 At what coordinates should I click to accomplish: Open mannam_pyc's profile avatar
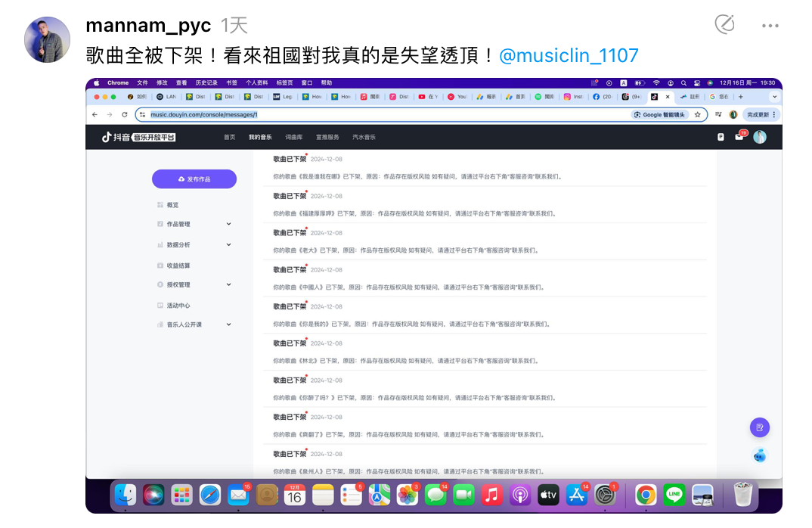47,40
